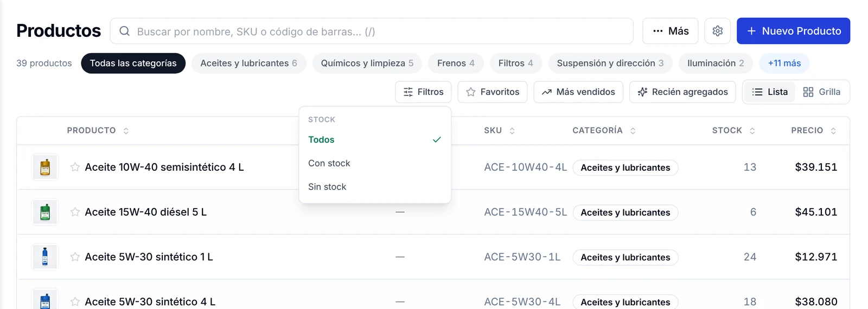Click category tag on ACE-10W40-4L row

tap(625, 168)
